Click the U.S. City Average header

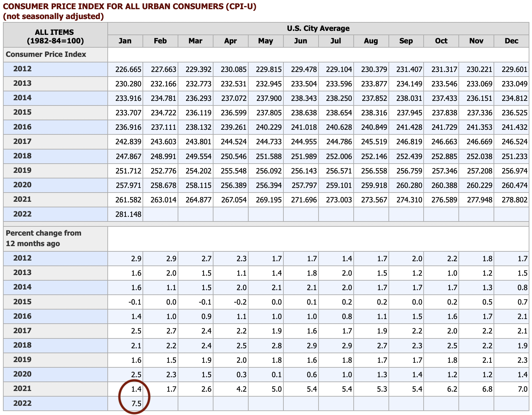pos(318,29)
